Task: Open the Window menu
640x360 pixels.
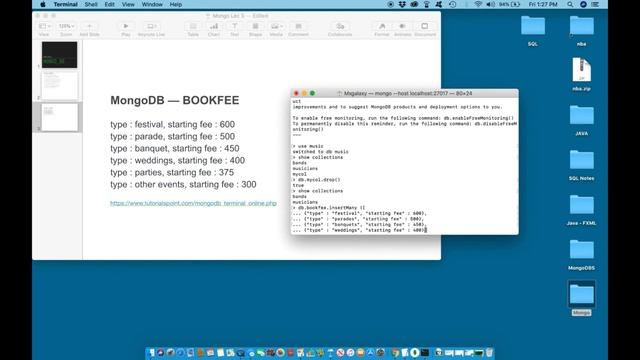Action: point(152,4)
